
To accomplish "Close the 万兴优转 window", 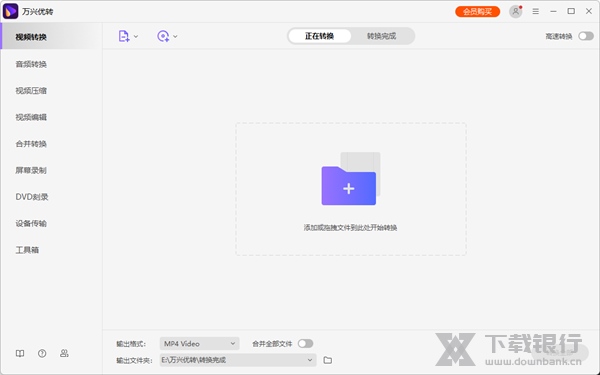I will (x=589, y=11).
